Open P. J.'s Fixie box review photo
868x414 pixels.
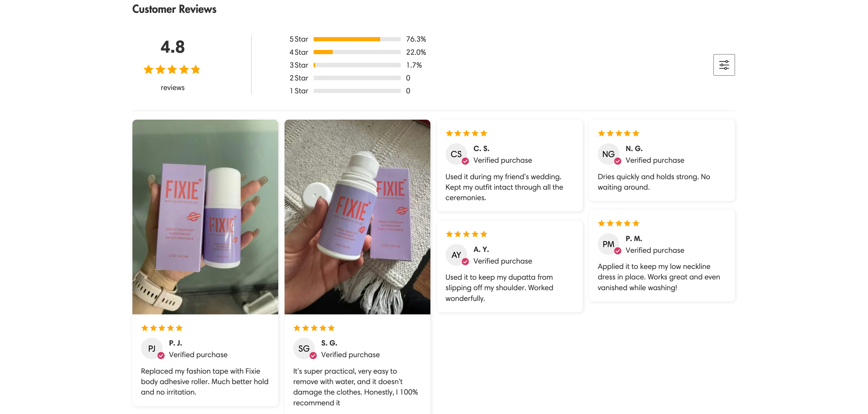coord(205,217)
